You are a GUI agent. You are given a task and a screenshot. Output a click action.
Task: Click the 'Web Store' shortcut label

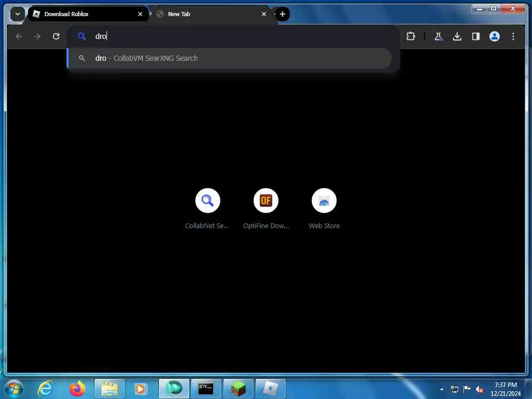point(324,226)
